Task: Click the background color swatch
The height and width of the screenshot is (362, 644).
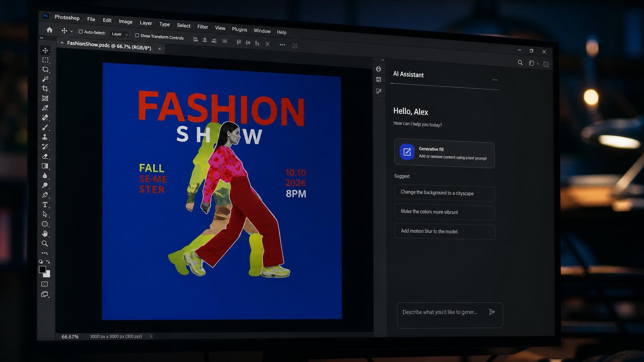Action: (x=48, y=275)
